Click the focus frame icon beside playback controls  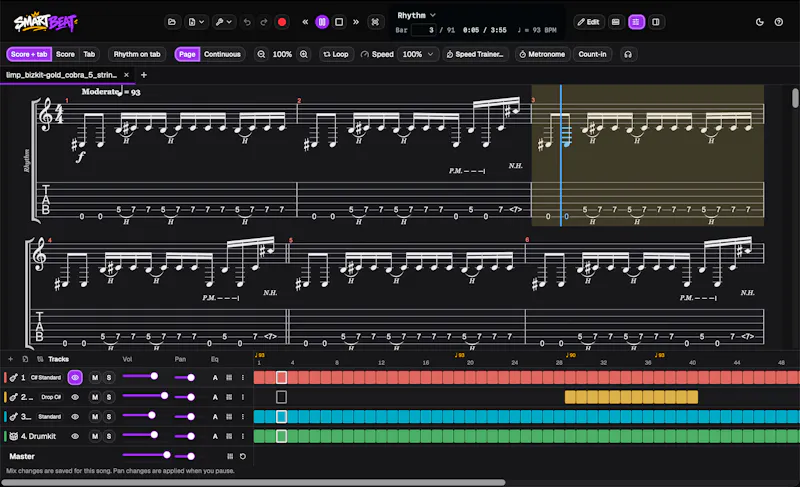pyautogui.click(x=376, y=22)
